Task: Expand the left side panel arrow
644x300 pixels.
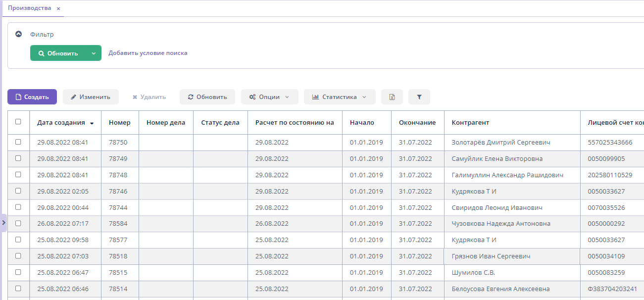Action: [3, 223]
